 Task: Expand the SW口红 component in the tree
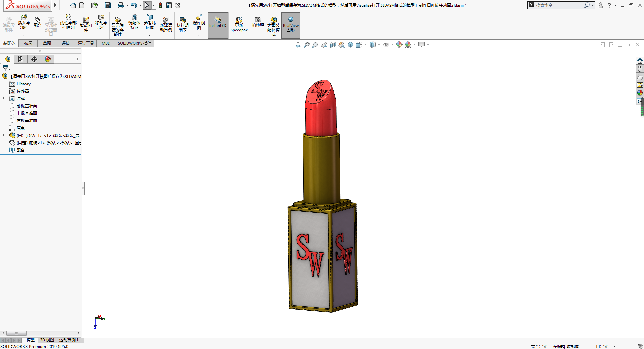(4, 135)
